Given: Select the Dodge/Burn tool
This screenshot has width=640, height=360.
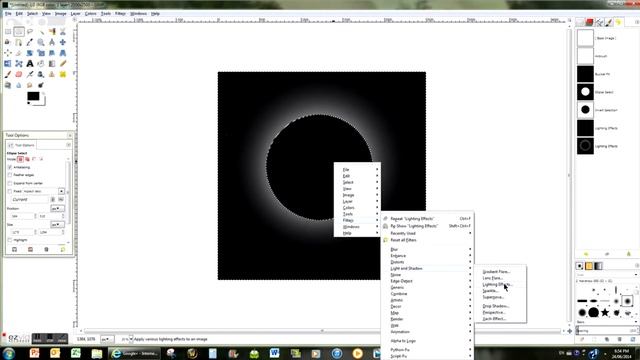Looking at the screenshot, I should pos(41,85).
